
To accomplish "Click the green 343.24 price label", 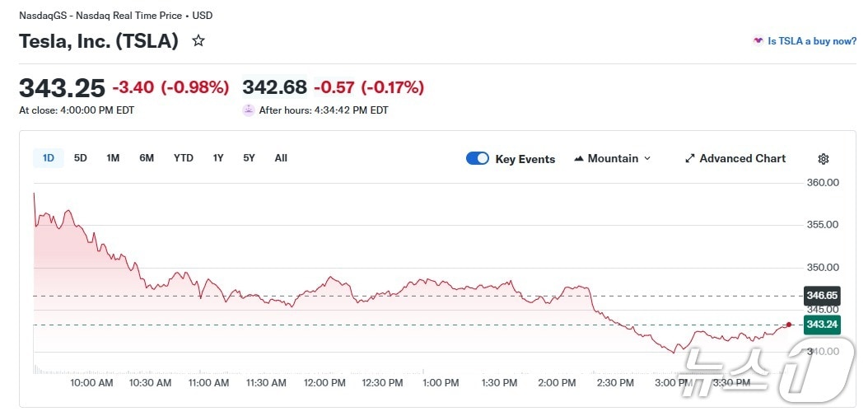I will coord(822,325).
